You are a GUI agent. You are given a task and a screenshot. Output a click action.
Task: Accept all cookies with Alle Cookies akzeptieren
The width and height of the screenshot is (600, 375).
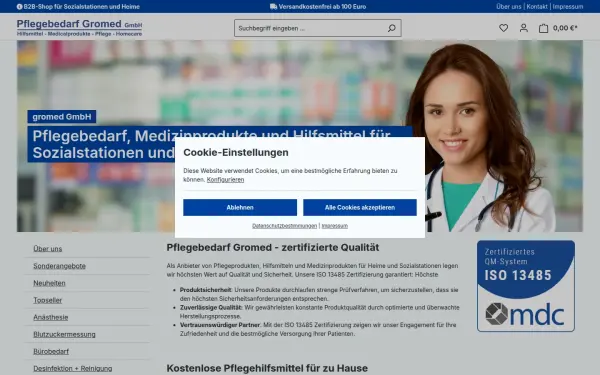[x=360, y=207]
